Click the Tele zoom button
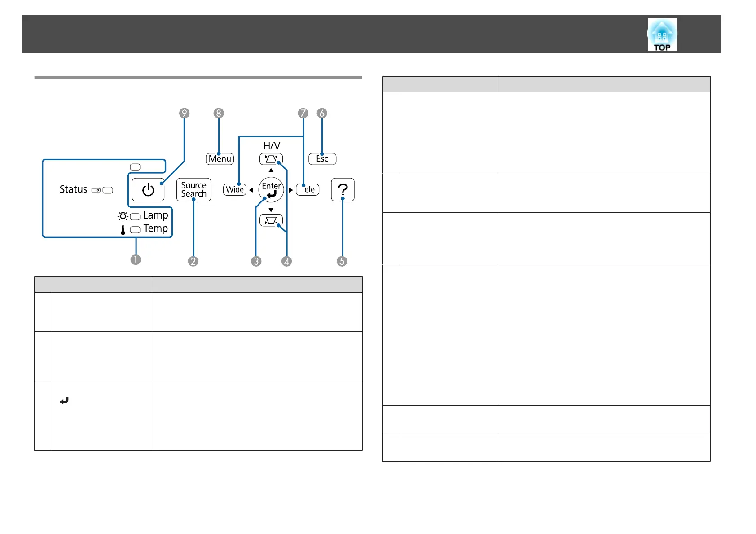Image resolution: width=756 pixels, height=534 pixels. coord(308,190)
